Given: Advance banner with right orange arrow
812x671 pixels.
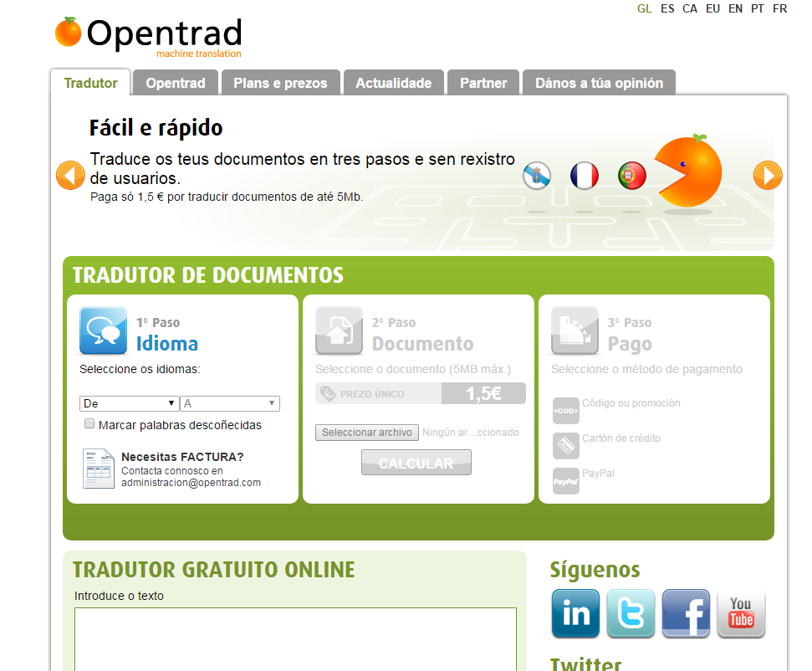Looking at the screenshot, I should click(x=767, y=175).
